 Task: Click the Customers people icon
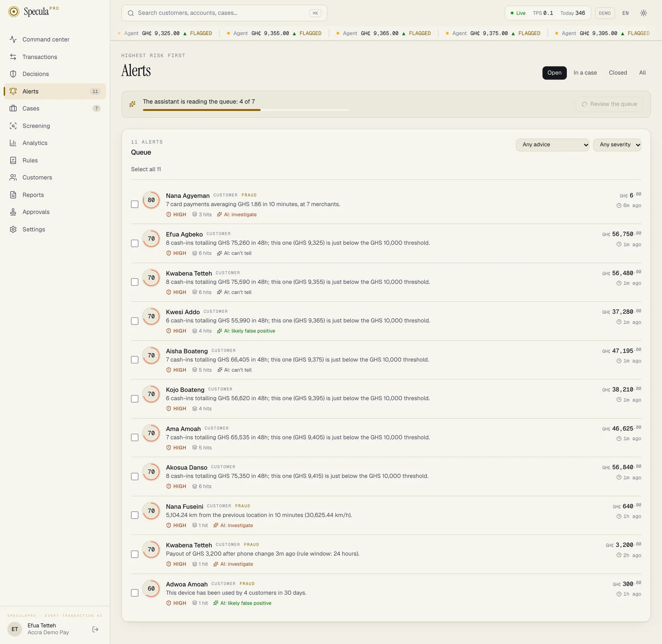click(13, 177)
